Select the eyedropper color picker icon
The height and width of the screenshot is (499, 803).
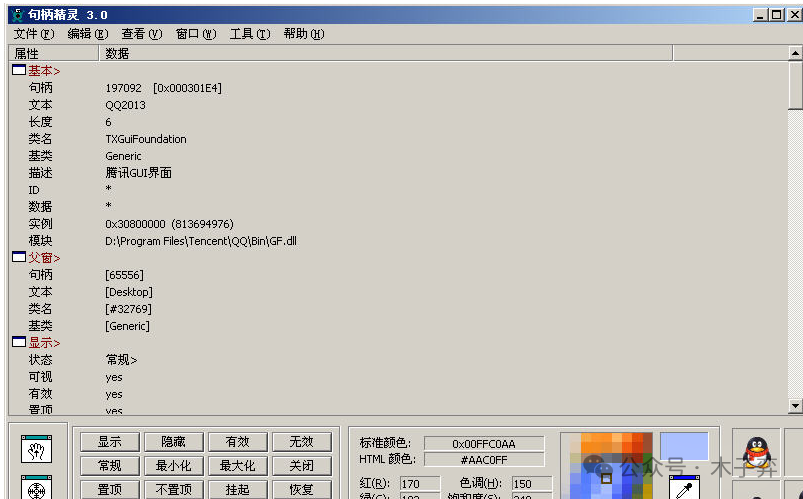point(685,487)
